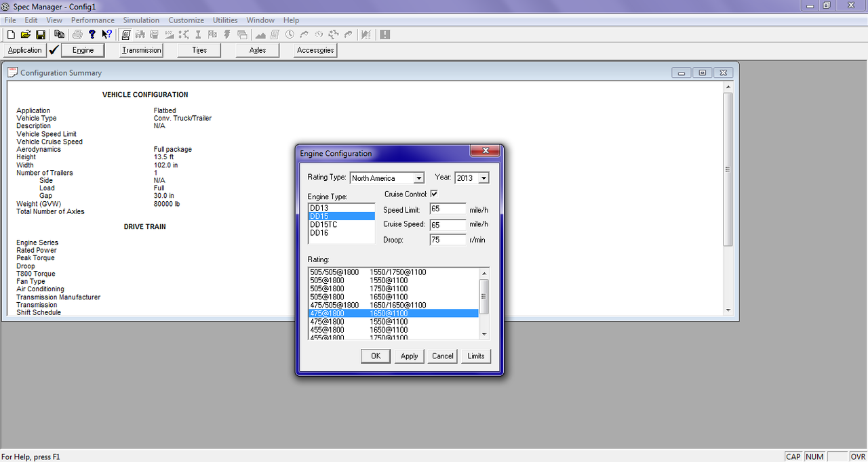
Task: Open the Utilities menu
Action: pos(225,20)
